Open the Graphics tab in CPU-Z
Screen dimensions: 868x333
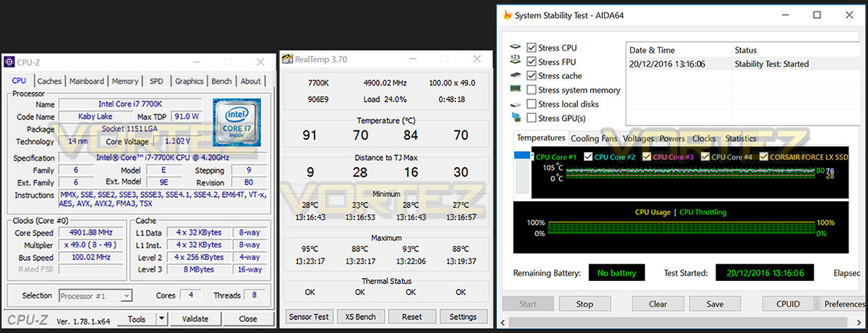tap(190, 81)
